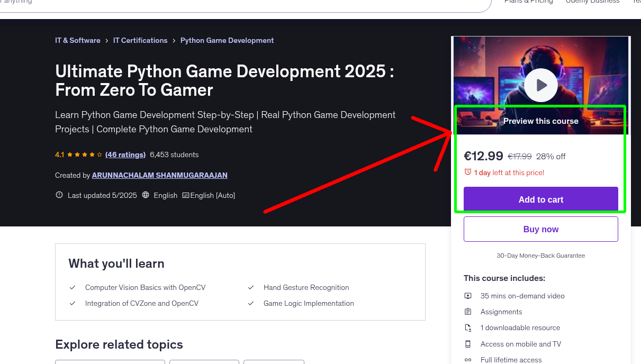The image size is (641, 364).
Task: Add the course to cart
Action: pos(540,199)
